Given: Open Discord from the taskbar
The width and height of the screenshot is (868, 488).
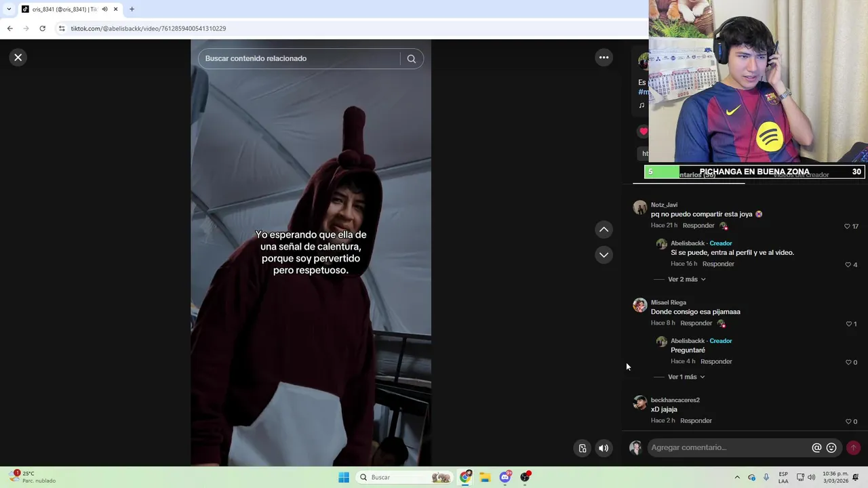Looking at the screenshot, I should pos(505,477).
